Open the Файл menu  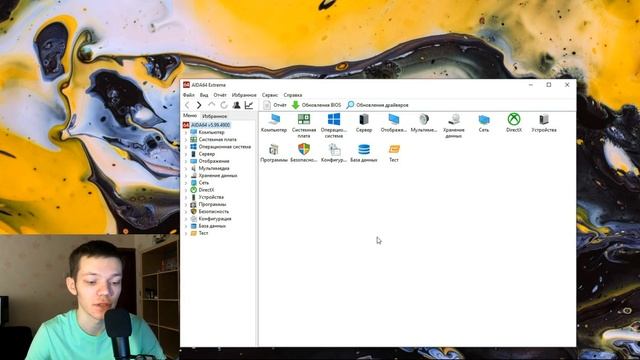189,95
